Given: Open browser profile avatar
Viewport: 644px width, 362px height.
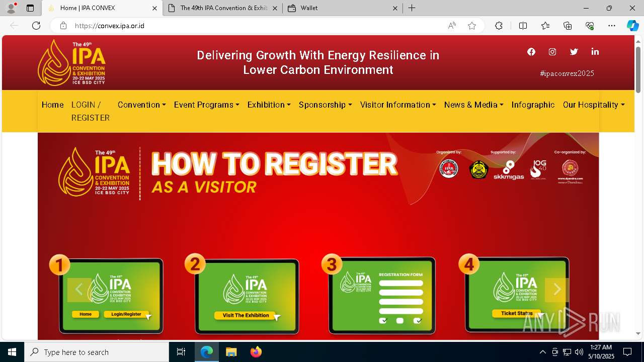Looking at the screenshot, I should point(11,8).
